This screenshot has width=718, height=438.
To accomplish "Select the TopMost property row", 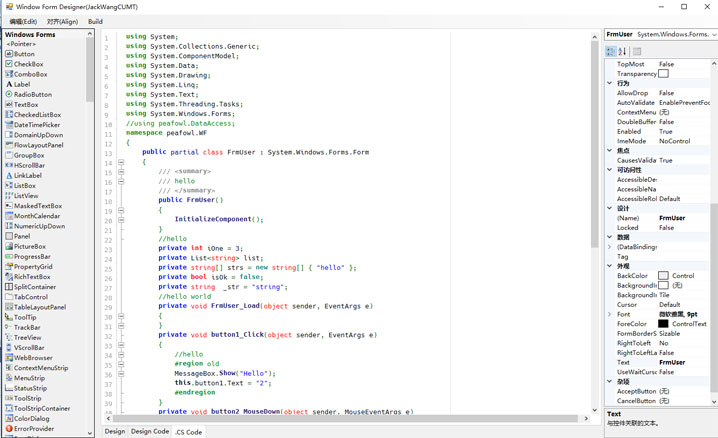I will tap(658, 64).
